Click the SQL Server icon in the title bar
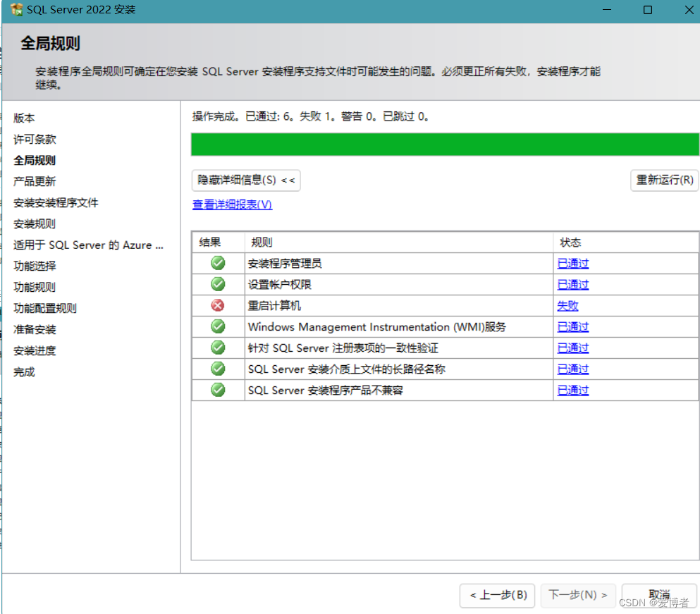This screenshot has width=700, height=614. (x=18, y=10)
